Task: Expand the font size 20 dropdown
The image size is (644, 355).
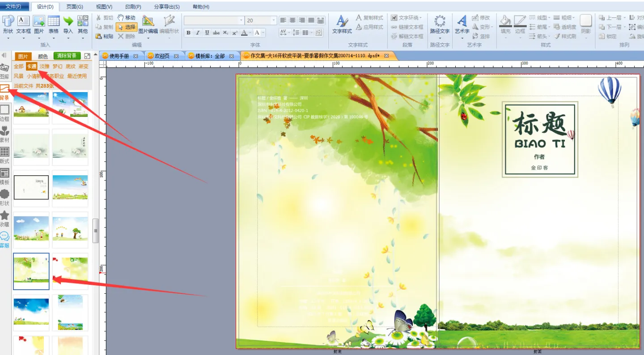Action: (274, 20)
